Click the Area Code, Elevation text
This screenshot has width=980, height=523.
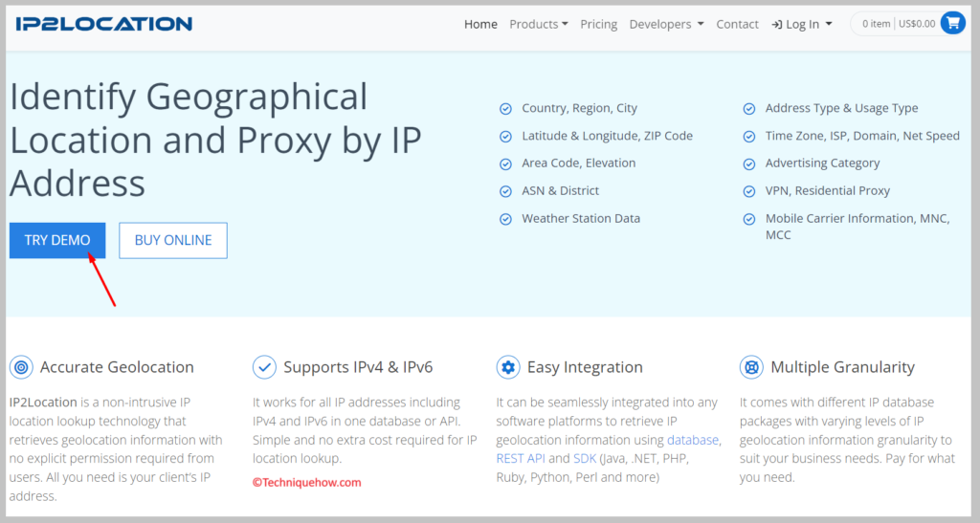click(579, 163)
